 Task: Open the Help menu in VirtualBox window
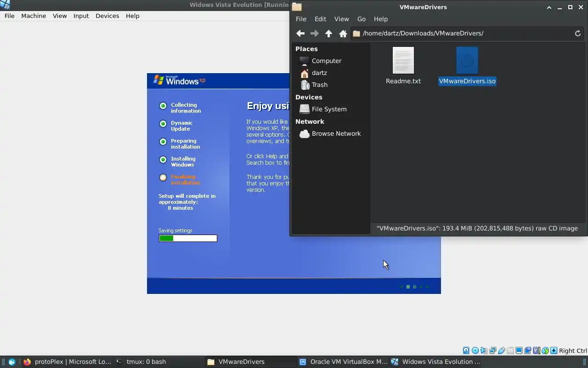pyautogui.click(x=132, y=16)
